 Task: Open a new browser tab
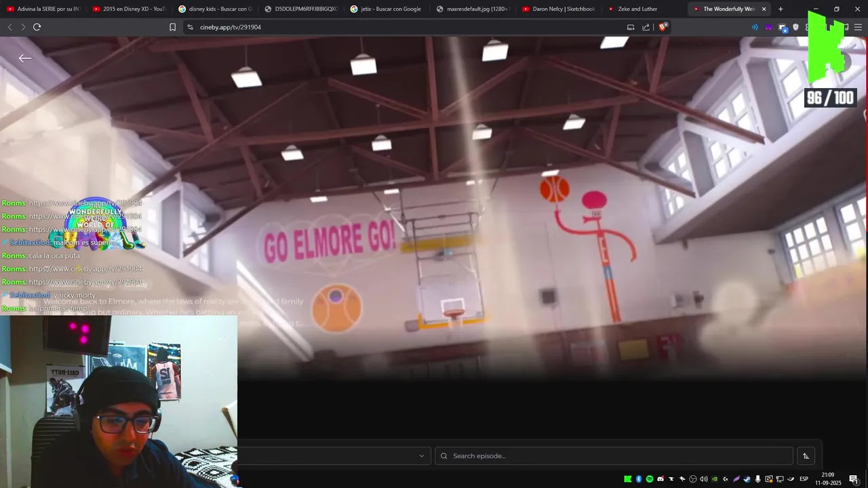tap(781, 9)
